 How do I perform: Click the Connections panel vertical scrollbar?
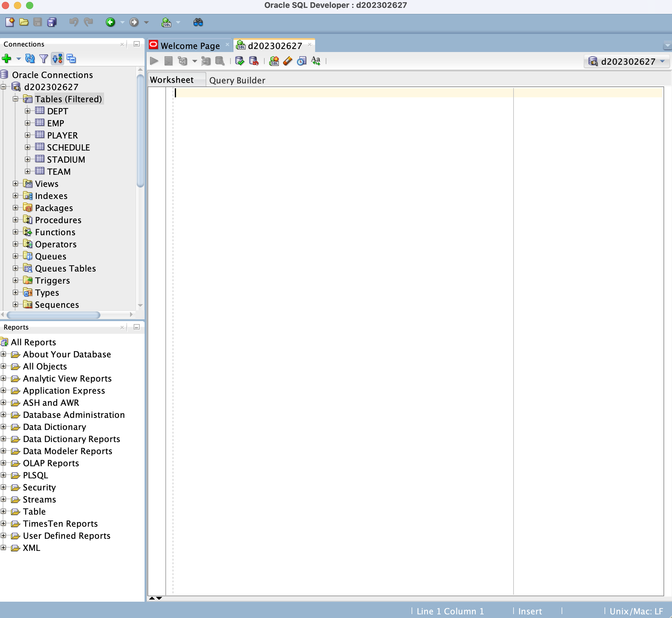(x=141, y=130)
